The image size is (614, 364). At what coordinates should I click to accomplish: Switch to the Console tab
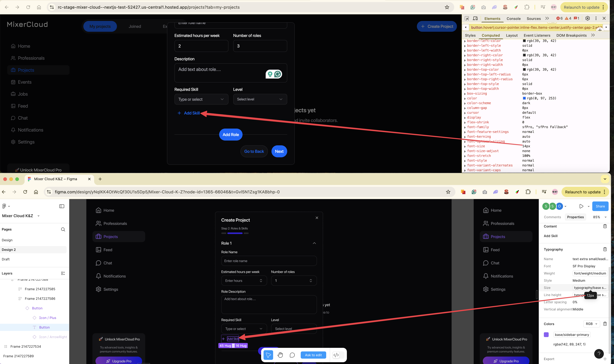513,19
